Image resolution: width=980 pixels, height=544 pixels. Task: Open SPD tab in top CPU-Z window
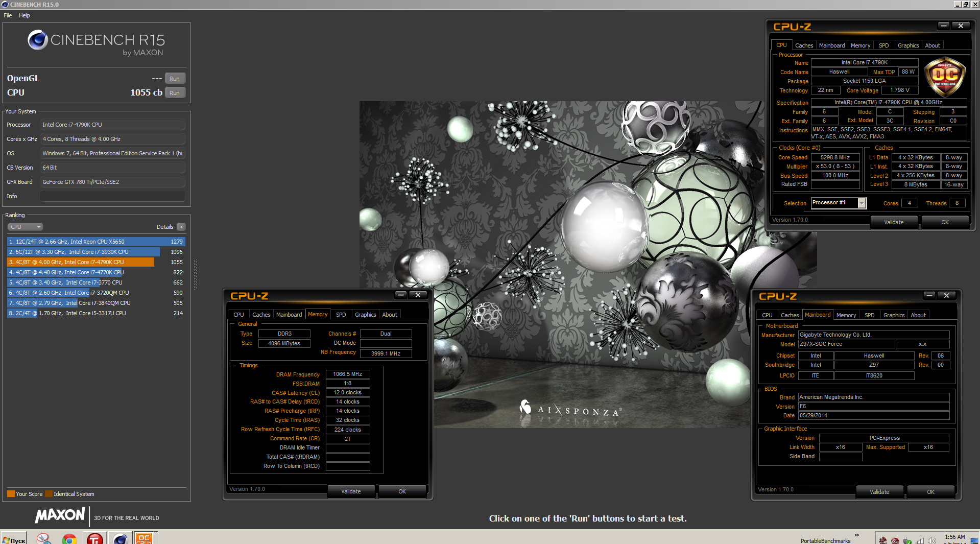(x=883, y=45)
